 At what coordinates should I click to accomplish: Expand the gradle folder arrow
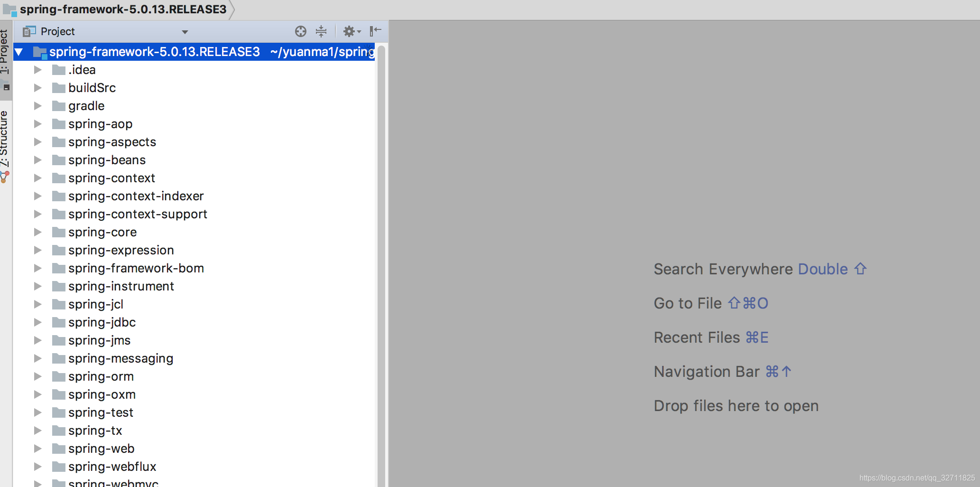tap(38, 106)
